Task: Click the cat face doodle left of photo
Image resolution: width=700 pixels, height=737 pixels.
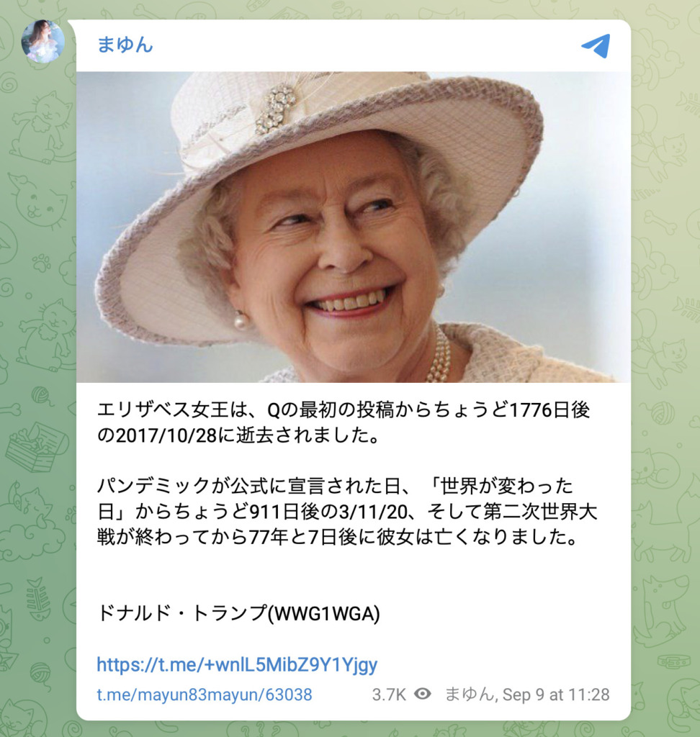Action: (37, 202)
